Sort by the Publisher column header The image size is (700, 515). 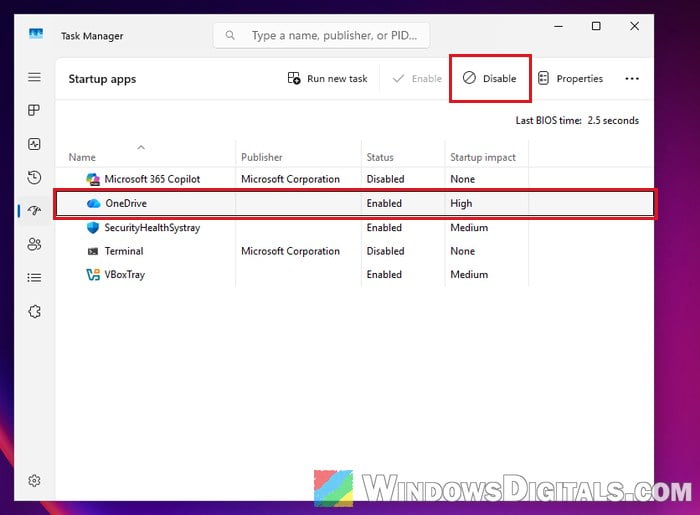pyautogui.click(x=262, y=157)
